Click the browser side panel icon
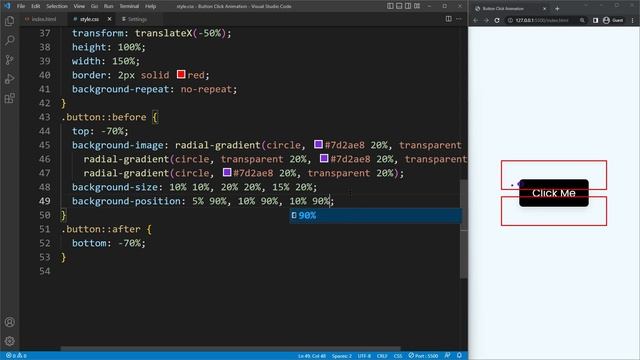The width and height of the screenshot is (640, 360). tap(596, 20)
